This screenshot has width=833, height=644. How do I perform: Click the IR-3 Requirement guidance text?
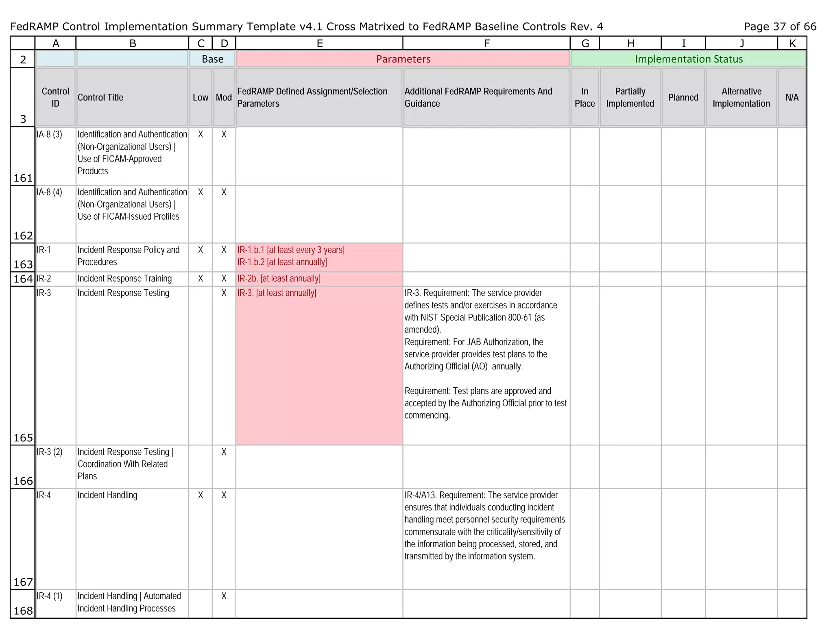pyautogui.click(x=485, y=354)
